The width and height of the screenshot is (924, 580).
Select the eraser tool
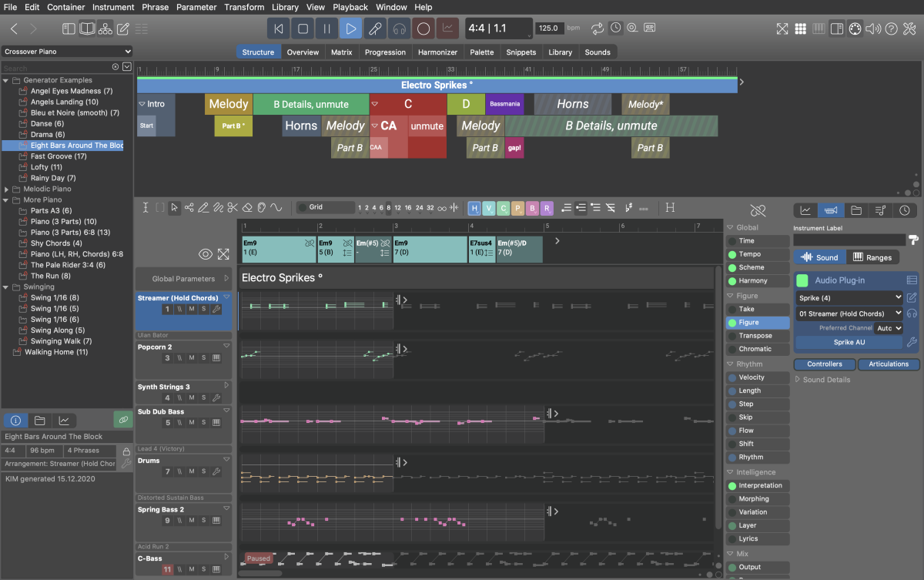pyautogui.click(x=247, y=207)
